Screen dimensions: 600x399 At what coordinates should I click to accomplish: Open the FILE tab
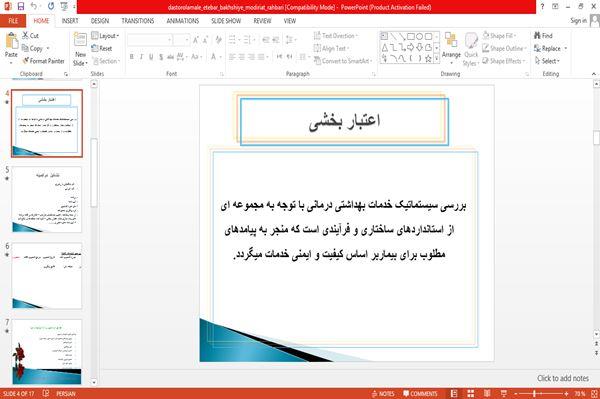[x=13, y=21]
